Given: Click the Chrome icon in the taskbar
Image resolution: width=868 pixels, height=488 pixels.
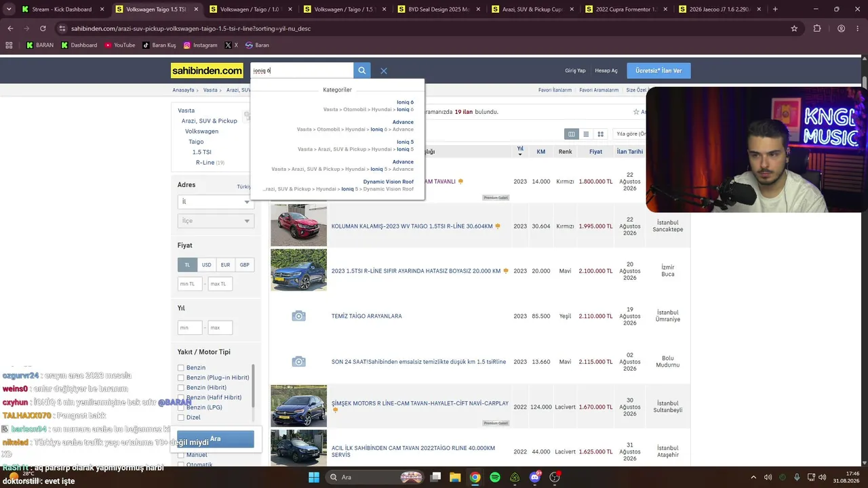Looking at the screenshot, I should 475,477.
